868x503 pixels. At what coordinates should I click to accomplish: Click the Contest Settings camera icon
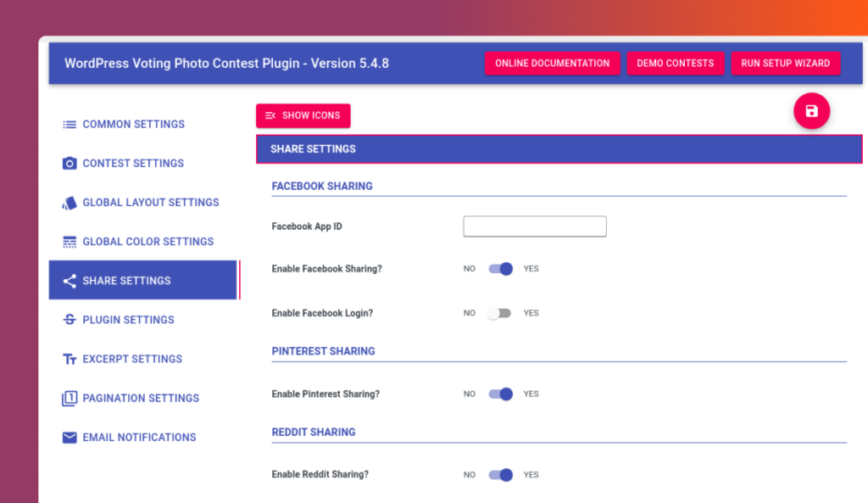(70, 164)
